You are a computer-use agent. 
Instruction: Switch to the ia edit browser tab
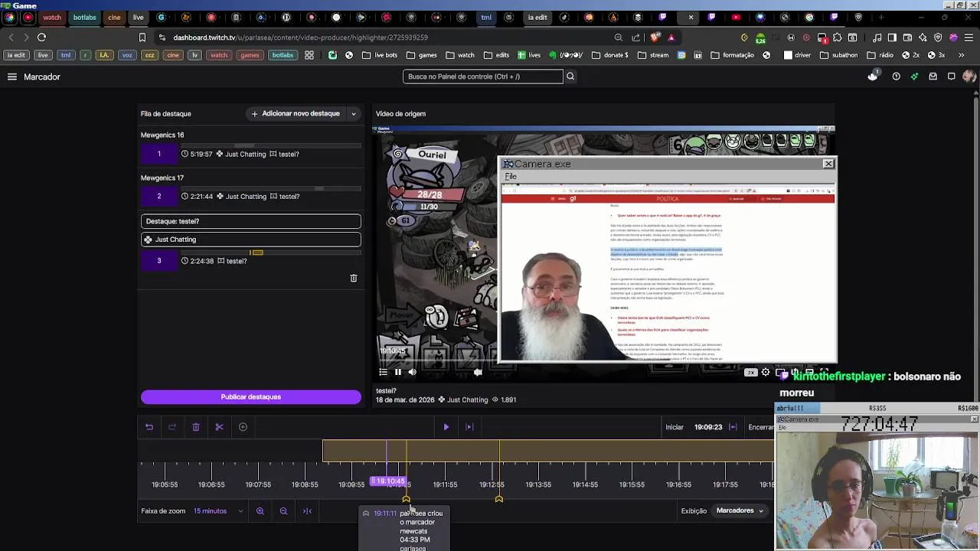coord(537,17)
